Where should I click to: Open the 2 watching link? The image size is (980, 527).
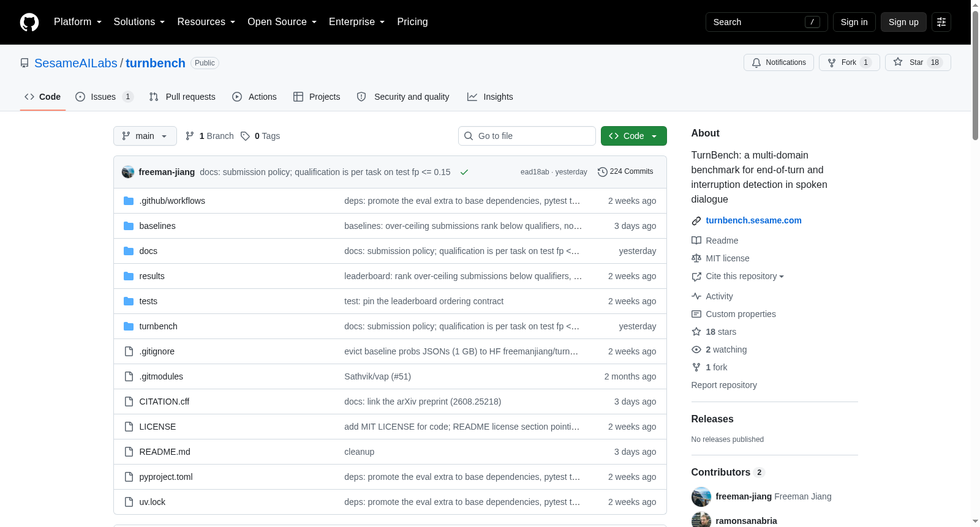coord(719,349)
